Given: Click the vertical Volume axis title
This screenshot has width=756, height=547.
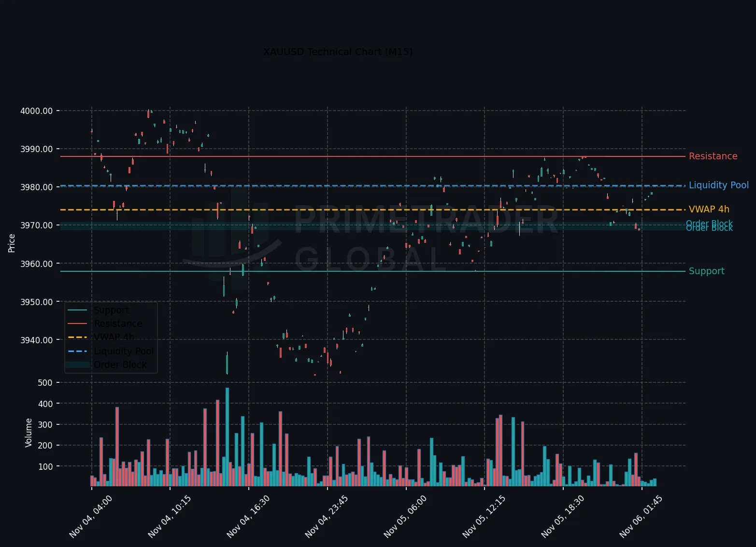Looking at the screenshot, I should 29,433.
